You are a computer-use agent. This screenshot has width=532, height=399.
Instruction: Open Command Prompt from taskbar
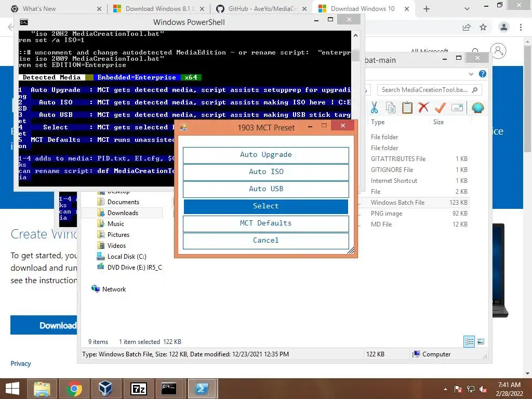(x=169, y=389)
